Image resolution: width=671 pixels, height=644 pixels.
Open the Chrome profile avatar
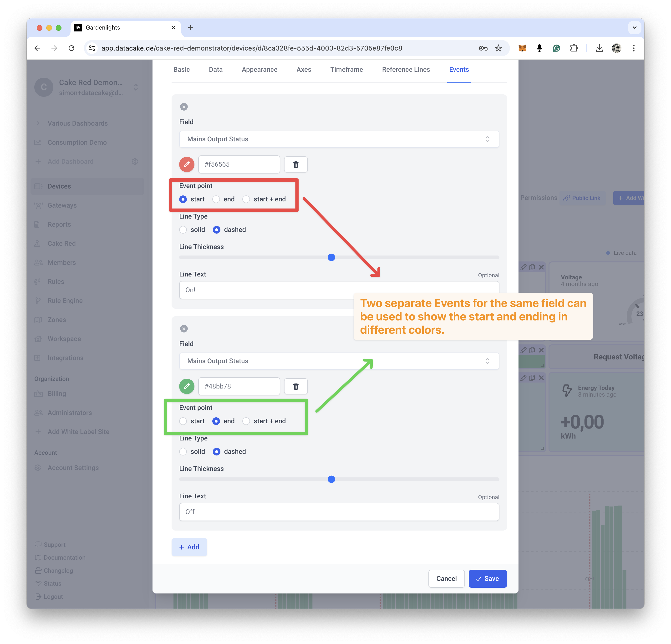[617, 48]
